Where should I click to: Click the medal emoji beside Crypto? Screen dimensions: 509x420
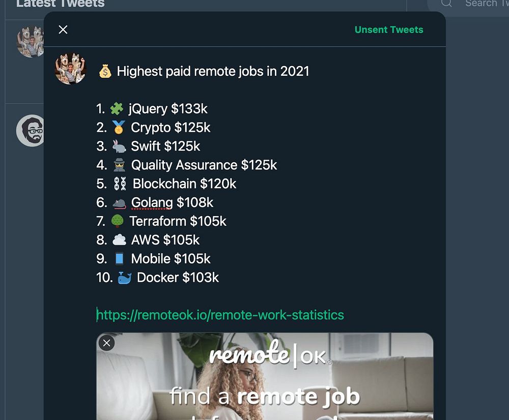click(x=118, y=128)
